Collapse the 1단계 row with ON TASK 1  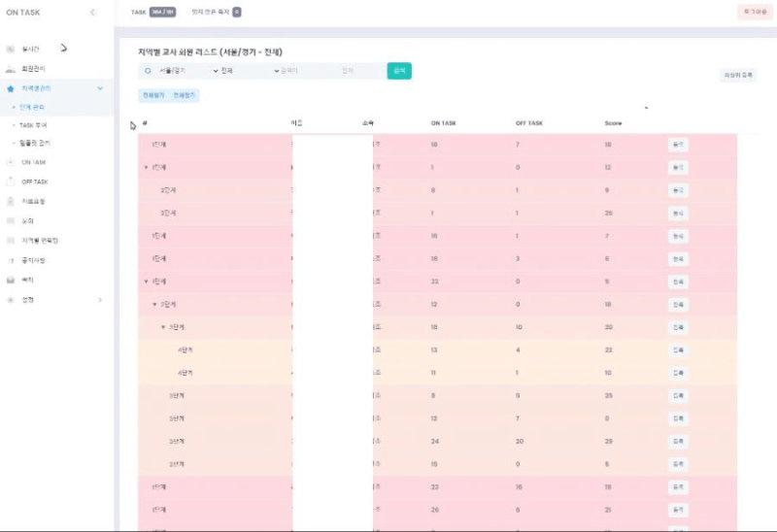pos(146,167)
